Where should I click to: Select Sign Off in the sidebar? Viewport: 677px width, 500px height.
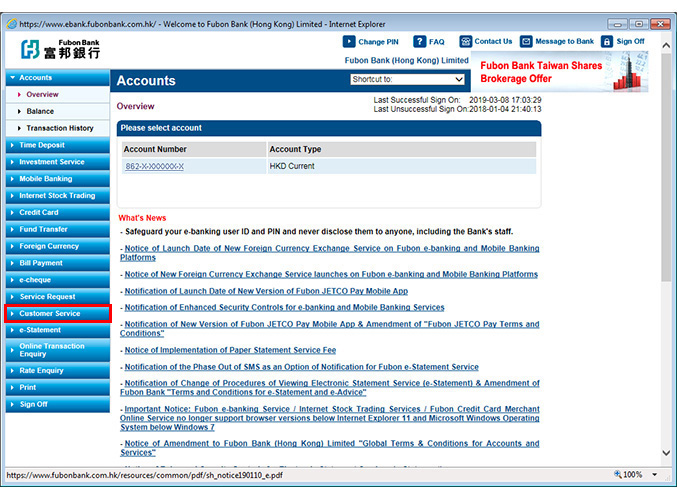coord(57,404)
